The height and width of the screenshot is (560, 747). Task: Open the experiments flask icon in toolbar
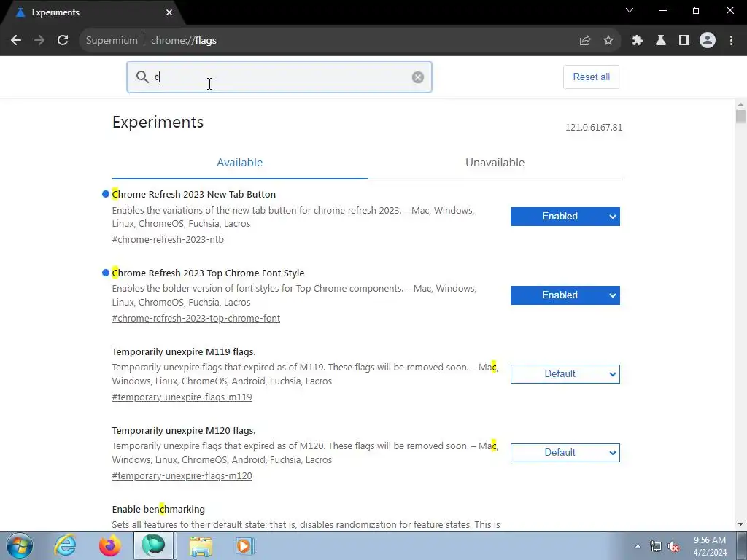tap(661, 41)
